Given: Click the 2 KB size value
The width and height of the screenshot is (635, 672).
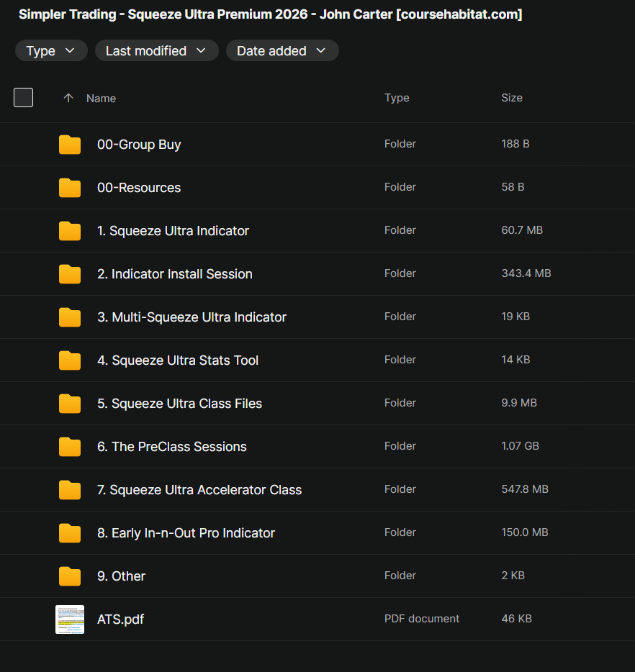Looking at the screenshot, I should pyautogui.click(x=513, y=575).
